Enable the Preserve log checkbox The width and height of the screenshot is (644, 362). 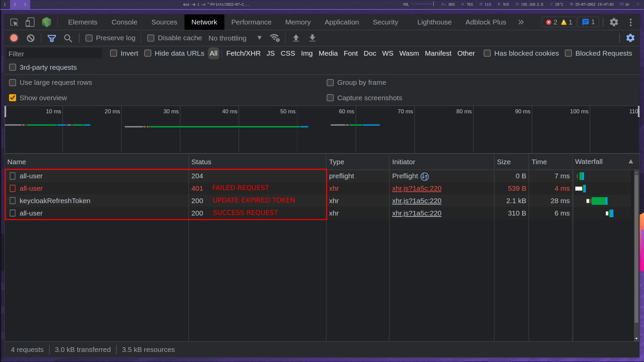pyautogui.click(x=89, y=38)
